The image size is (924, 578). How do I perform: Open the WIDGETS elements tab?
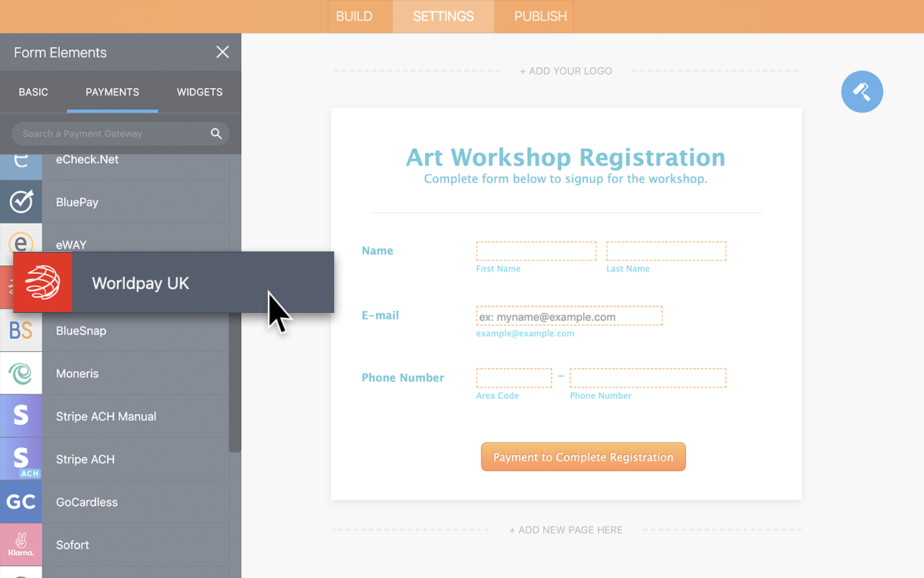200,92
